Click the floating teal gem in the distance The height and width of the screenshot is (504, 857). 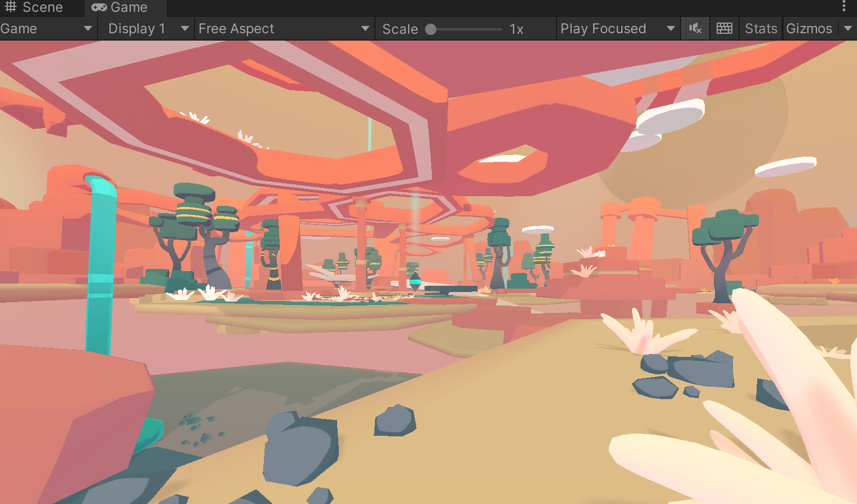[415, 280]
